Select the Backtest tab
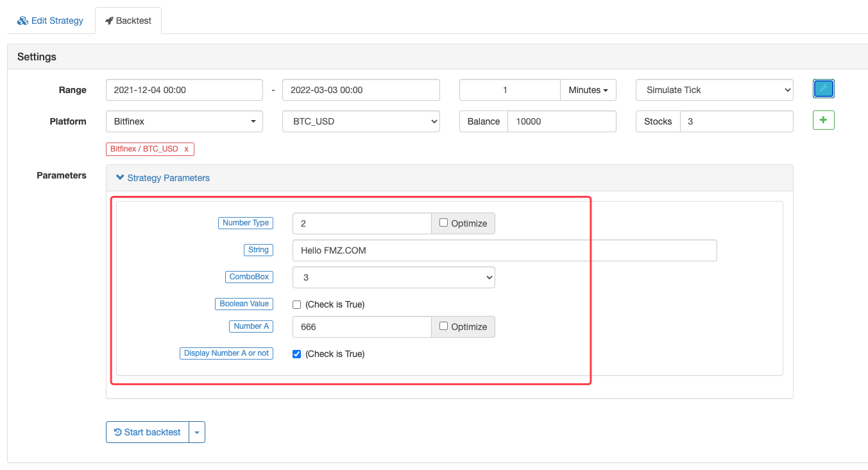This screenshot has height=470, width=868. tap(128, 21)
